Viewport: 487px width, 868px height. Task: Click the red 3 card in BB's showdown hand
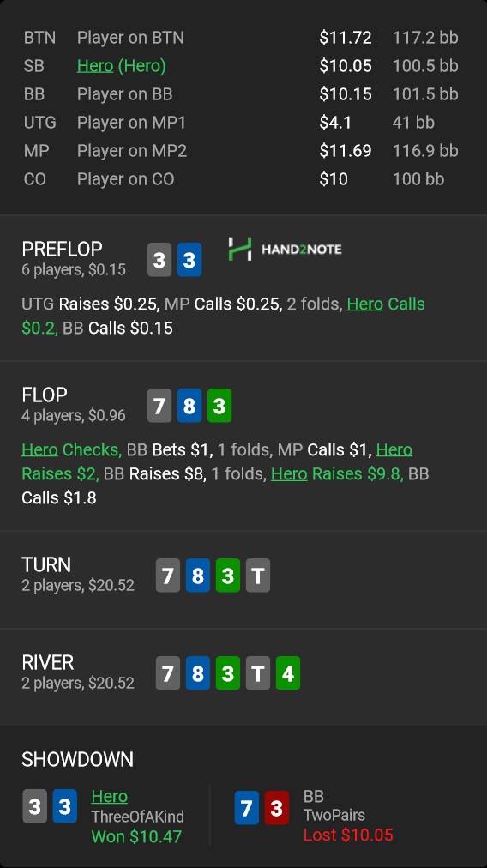pos(277,808)
